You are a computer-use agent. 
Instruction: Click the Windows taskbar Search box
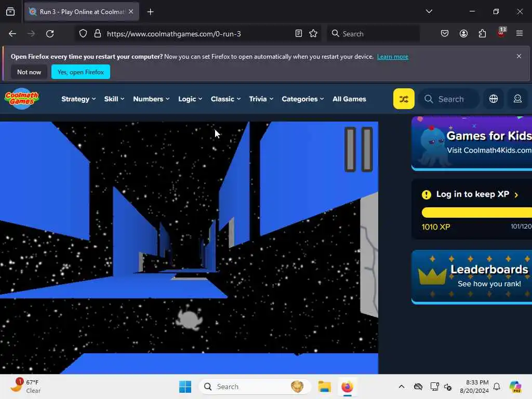pos(255,387)
